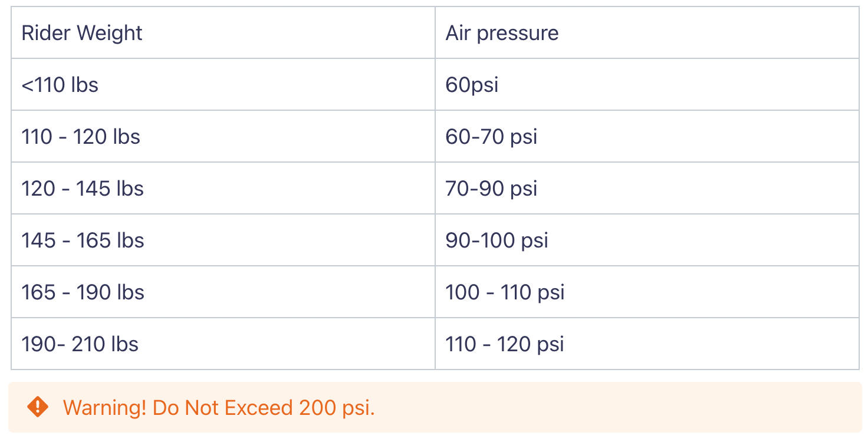Click "200 psi" in the warning message
This screenshot has width=868, height=442.
coord(336,408)
